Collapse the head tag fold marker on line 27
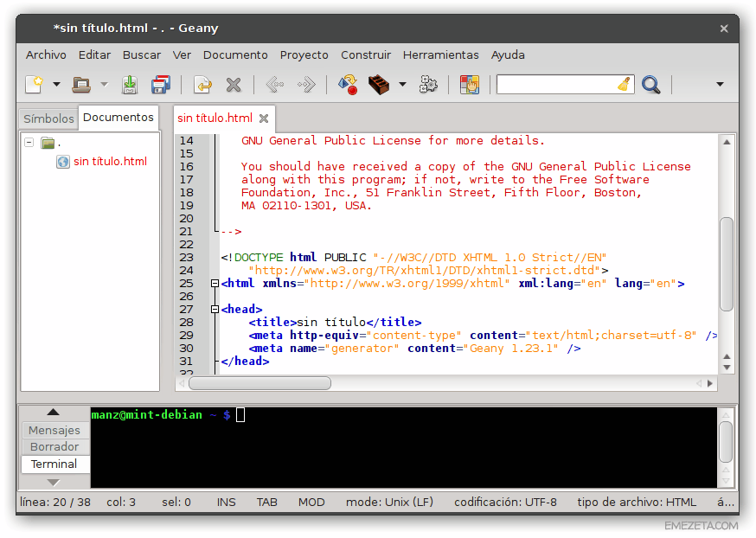 click(215, 310)
